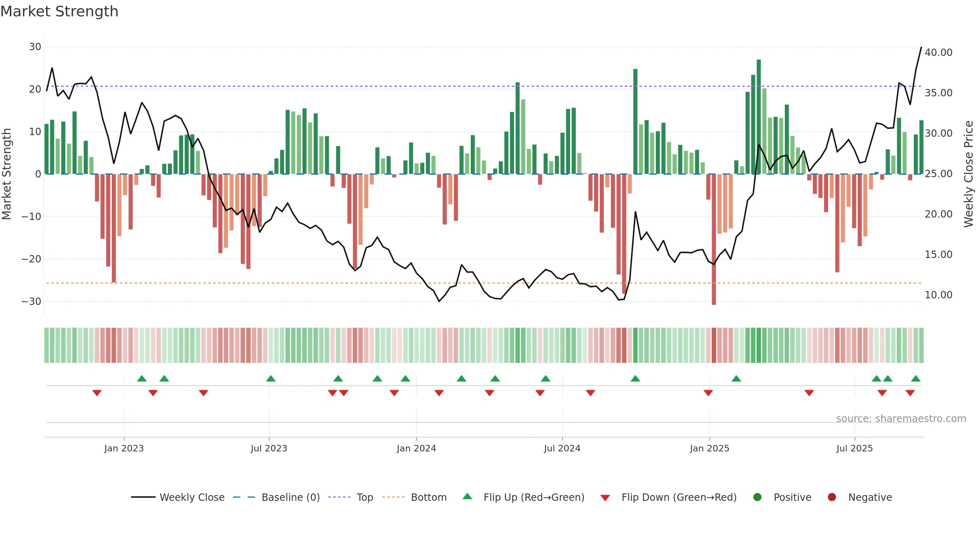Viewport: 980px width, 551px height.
Task: Click the Jan 2024 date label
Action: coord(416,448)
